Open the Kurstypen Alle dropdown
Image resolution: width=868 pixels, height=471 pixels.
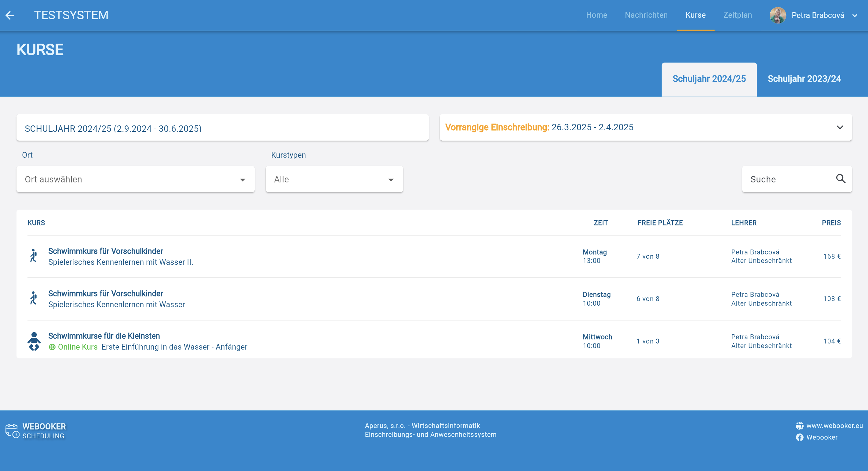coord(334,179)
